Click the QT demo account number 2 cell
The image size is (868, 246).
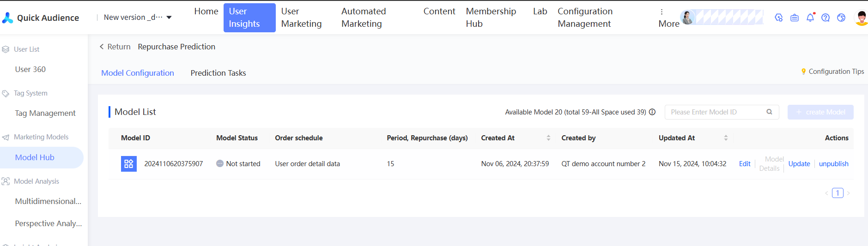tap(603, 164)
